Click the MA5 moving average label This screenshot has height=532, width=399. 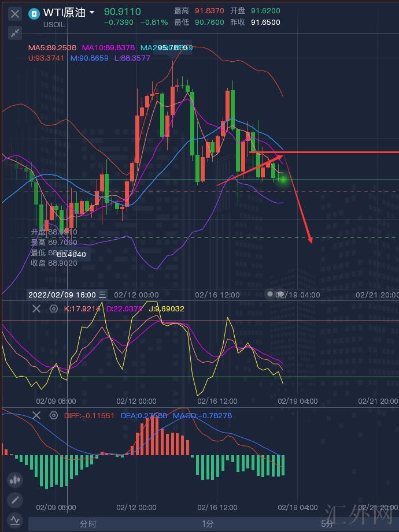[52, 48]
